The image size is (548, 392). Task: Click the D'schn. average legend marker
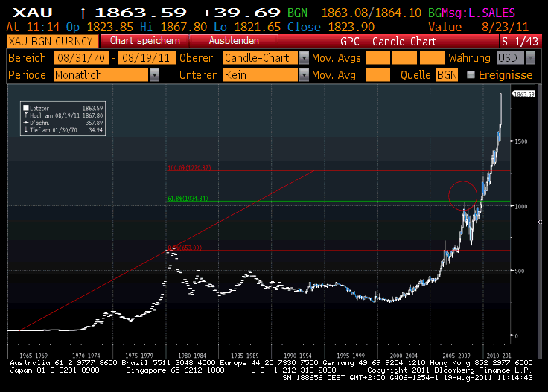(x=26, y=123)
